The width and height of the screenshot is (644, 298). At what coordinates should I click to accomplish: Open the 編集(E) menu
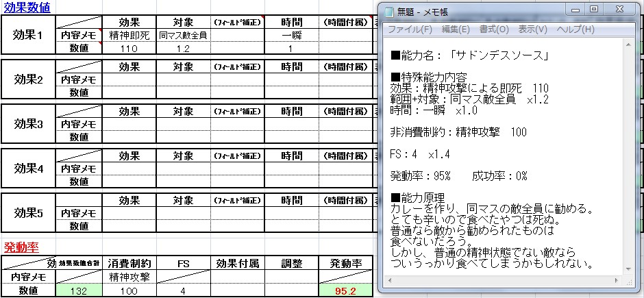pyautogui.click(x=456, y=29)
